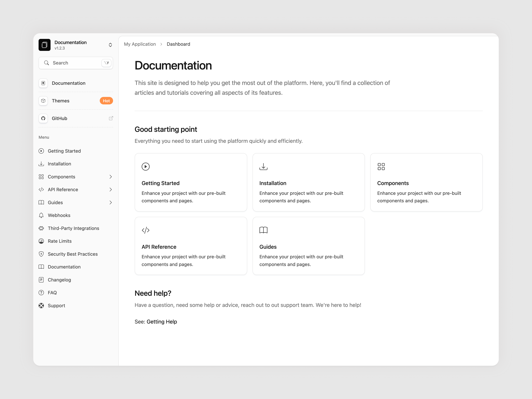Expand the Components sidebar section
532x399 pixels.
coord(111,177)
